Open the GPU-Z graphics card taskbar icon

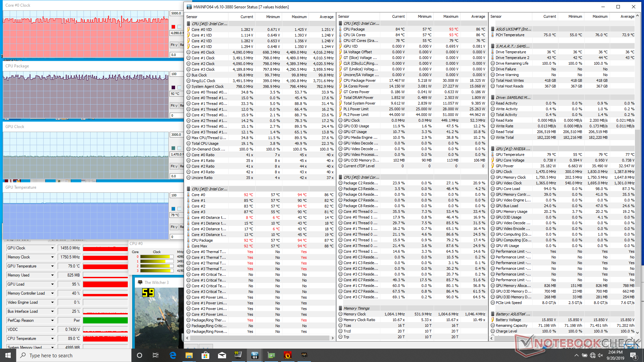(x=271, y=355)
